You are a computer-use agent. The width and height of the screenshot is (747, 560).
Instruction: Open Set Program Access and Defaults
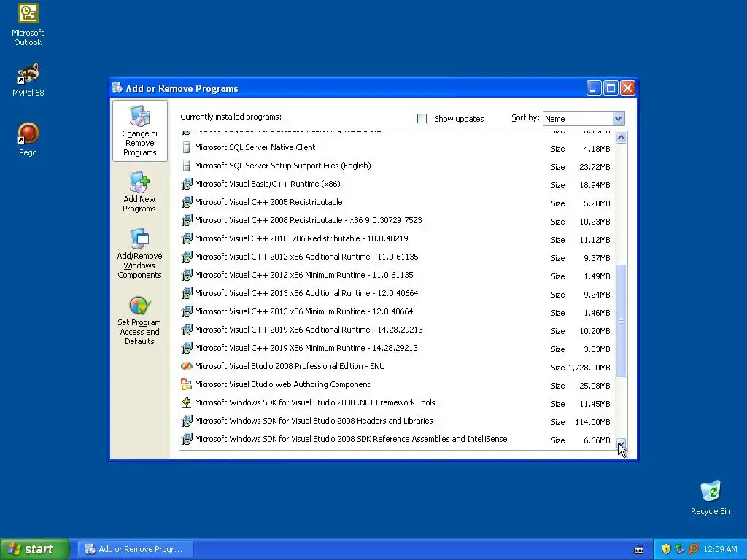(139, 320)
